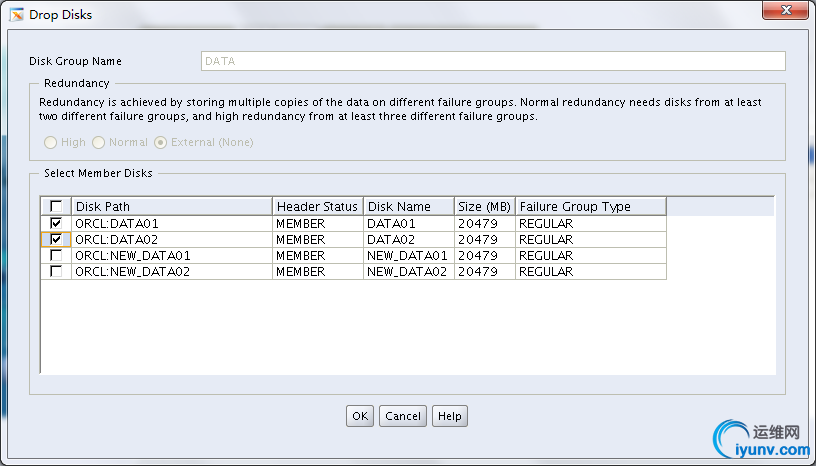
Task: Sort by the Size (MB) column
Action: click(484, 206)
